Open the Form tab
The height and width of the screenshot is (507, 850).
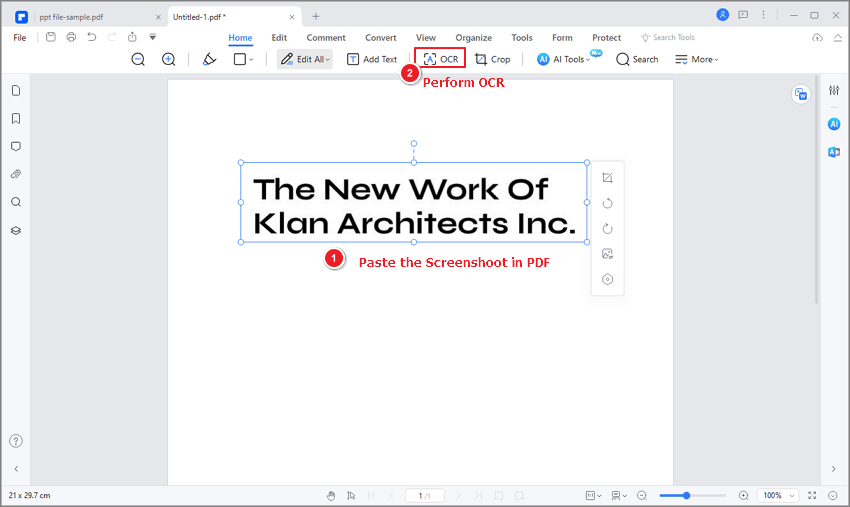pos(562,37)
